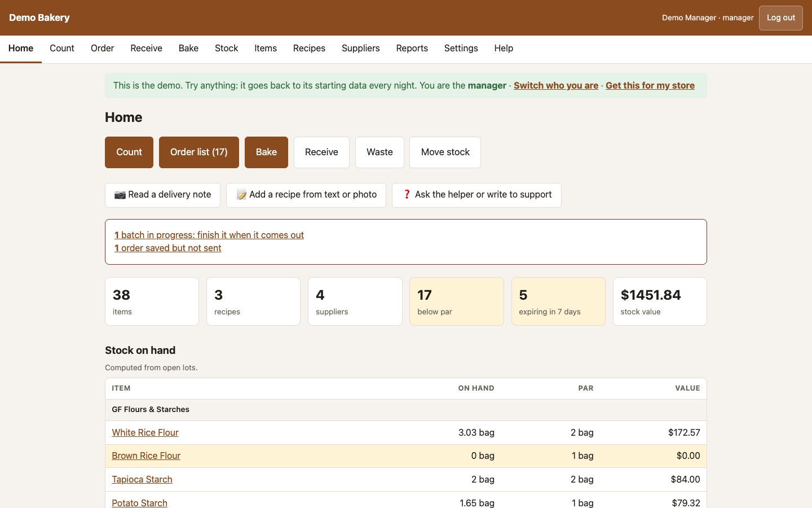Click the ON HAND column header
This screenshot has height=508, width=812.
pos(476,388)
